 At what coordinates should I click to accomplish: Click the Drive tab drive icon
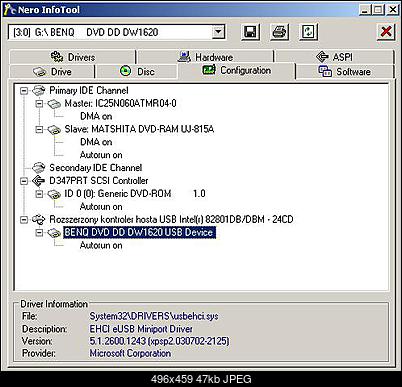(39, 72)
